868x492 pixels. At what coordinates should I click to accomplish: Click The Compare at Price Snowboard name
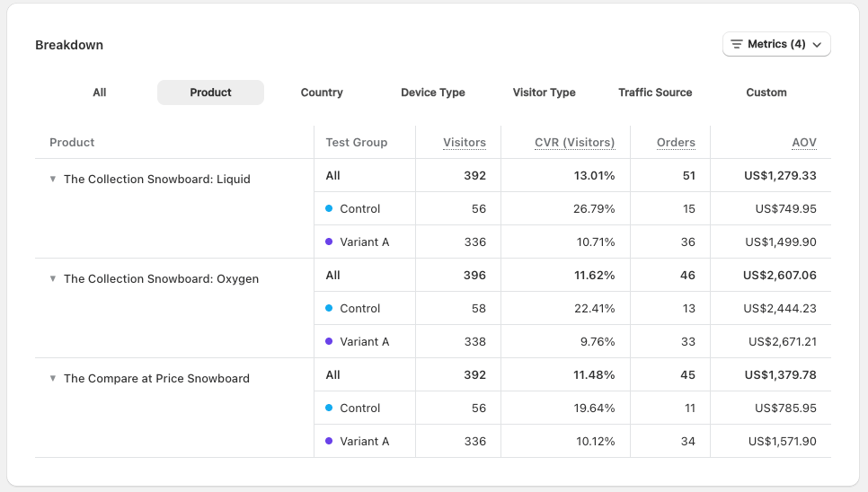tap(156, 378)
